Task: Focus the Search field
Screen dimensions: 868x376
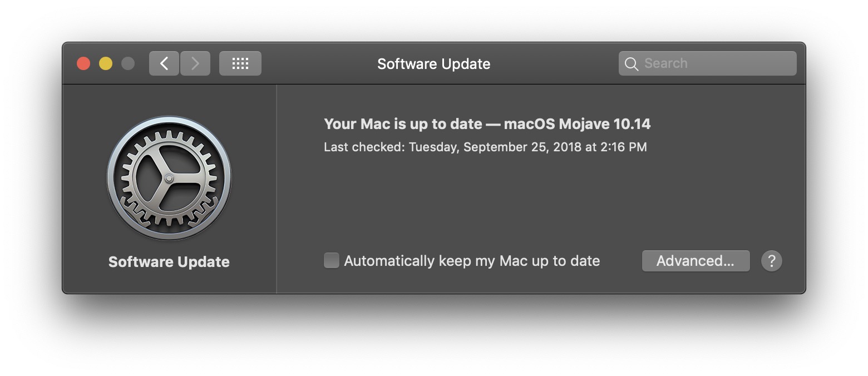Action: [x=708, y=63]
